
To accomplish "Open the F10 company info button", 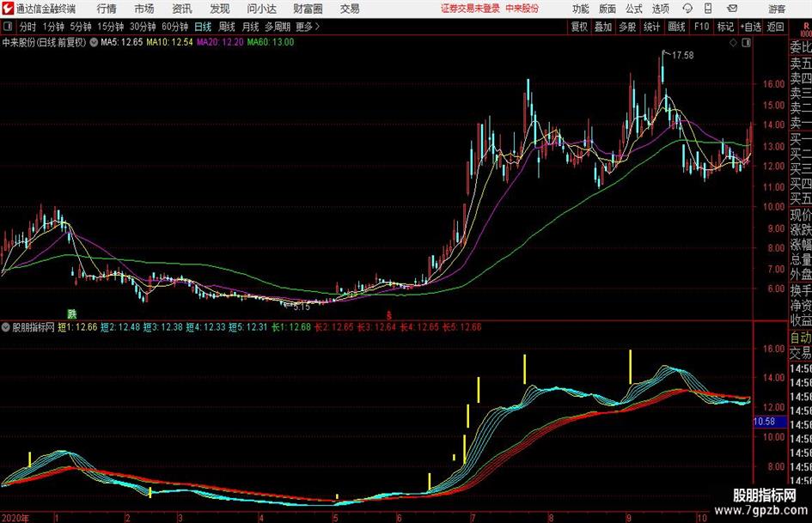I will 702,27.
